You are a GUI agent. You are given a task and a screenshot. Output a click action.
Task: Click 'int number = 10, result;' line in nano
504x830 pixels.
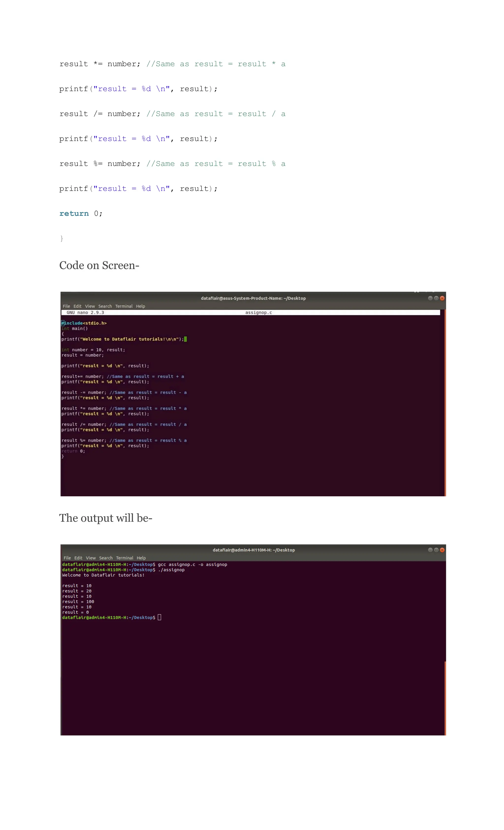click(93, 350)
